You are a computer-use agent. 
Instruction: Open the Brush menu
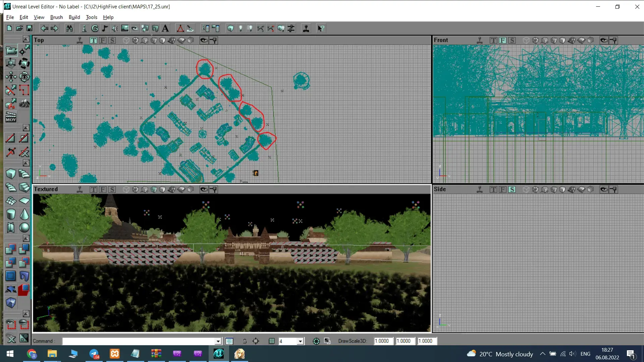[x=56, y=17]
